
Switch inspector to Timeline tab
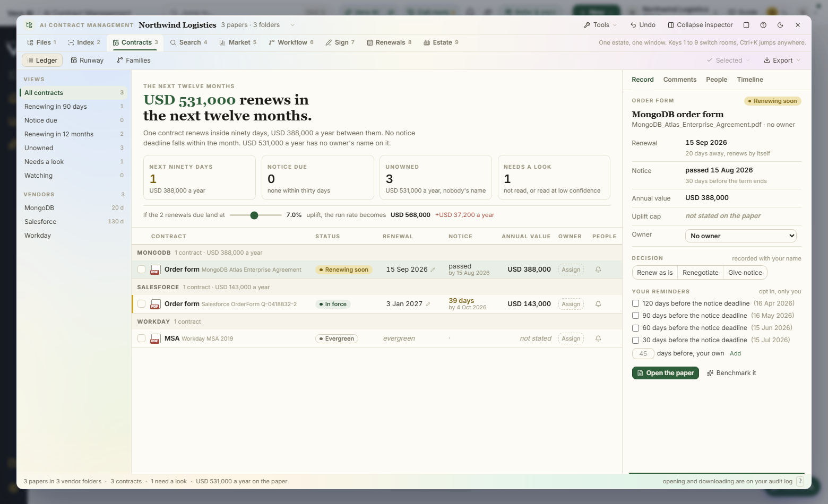750,80
